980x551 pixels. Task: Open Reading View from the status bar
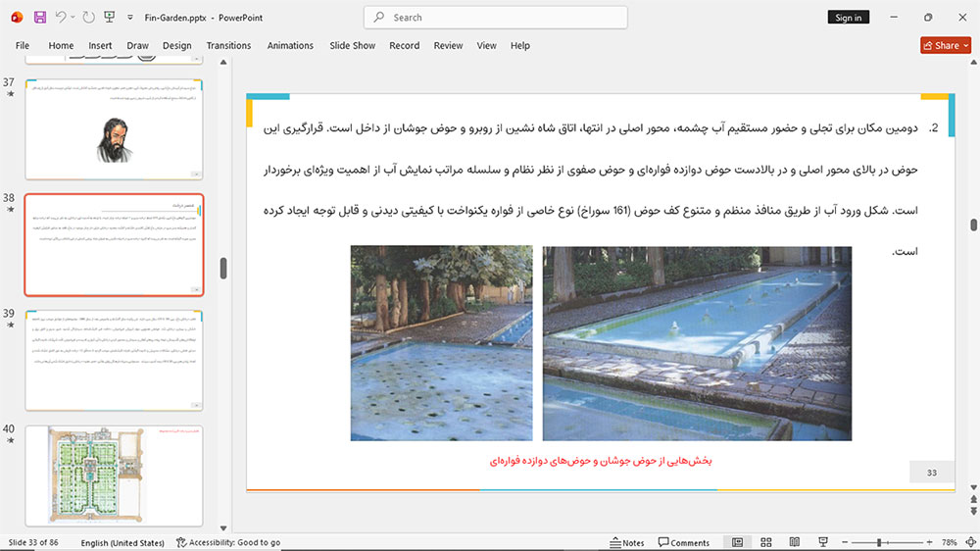click(795, 542)
